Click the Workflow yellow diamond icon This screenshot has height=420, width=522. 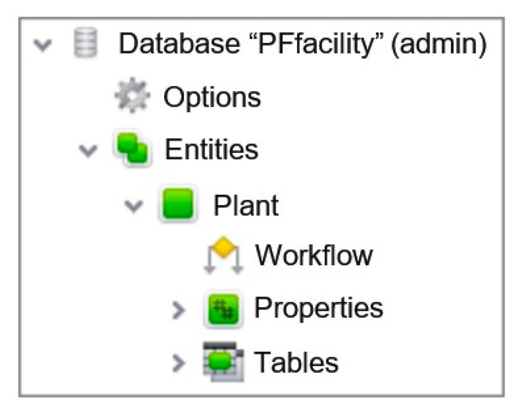click(x=224, y=257)
